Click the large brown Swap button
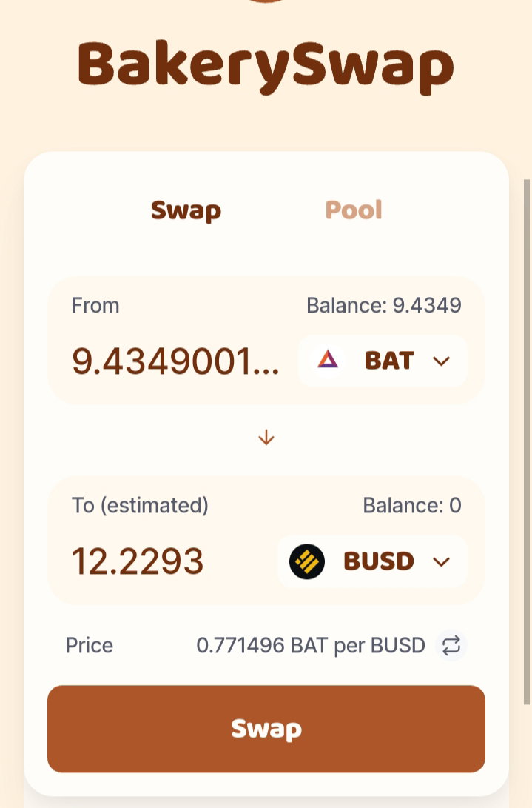The image size is (532, 808). click(x=266, y=729)
